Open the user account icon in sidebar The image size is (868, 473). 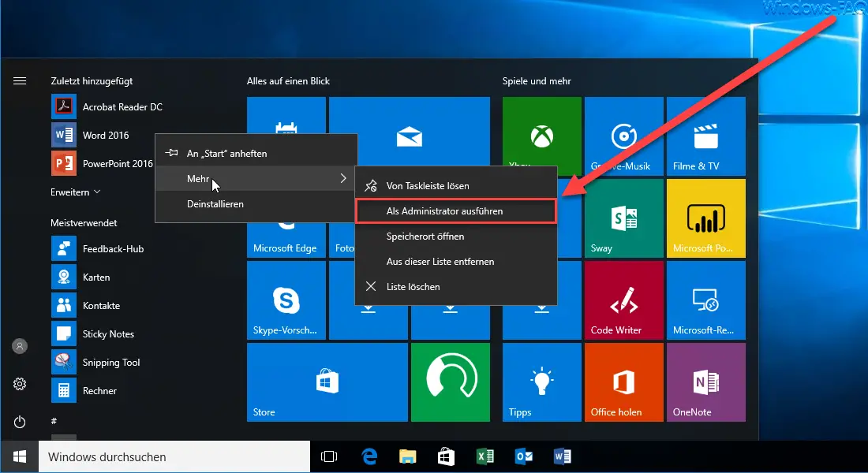pos(20,346)
